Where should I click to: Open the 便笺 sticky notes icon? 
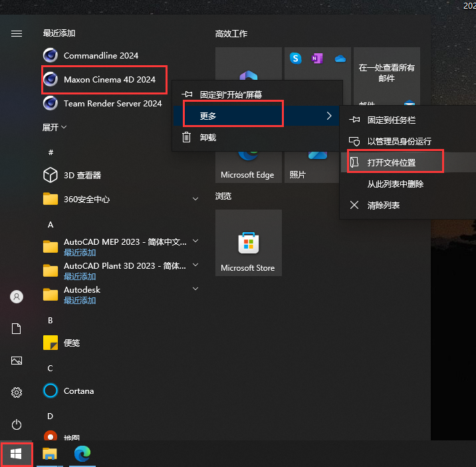pos(51,343)
